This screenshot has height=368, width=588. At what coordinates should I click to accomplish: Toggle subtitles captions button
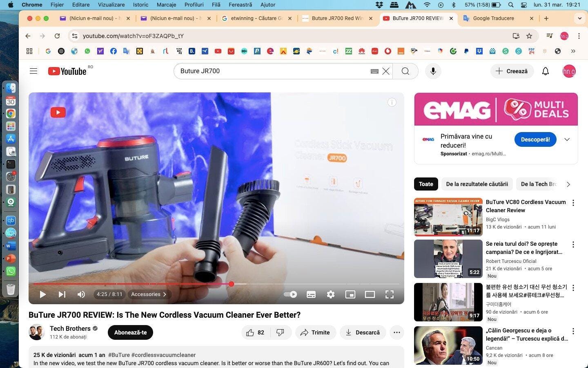(311, 294)
